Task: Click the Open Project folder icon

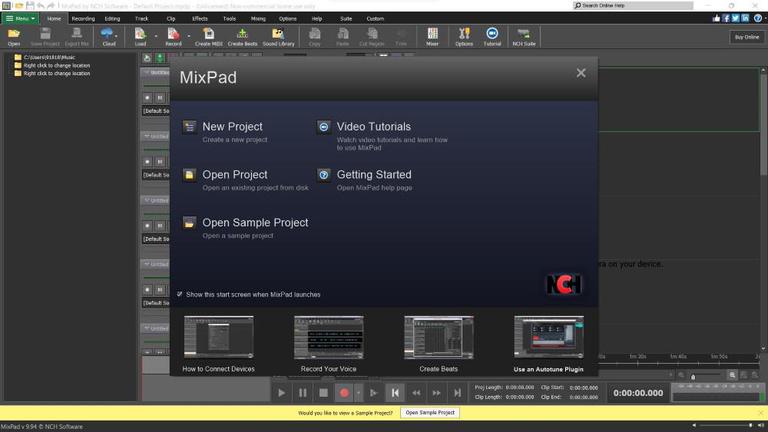Action: pyautogui.click(x=189, y=175)
